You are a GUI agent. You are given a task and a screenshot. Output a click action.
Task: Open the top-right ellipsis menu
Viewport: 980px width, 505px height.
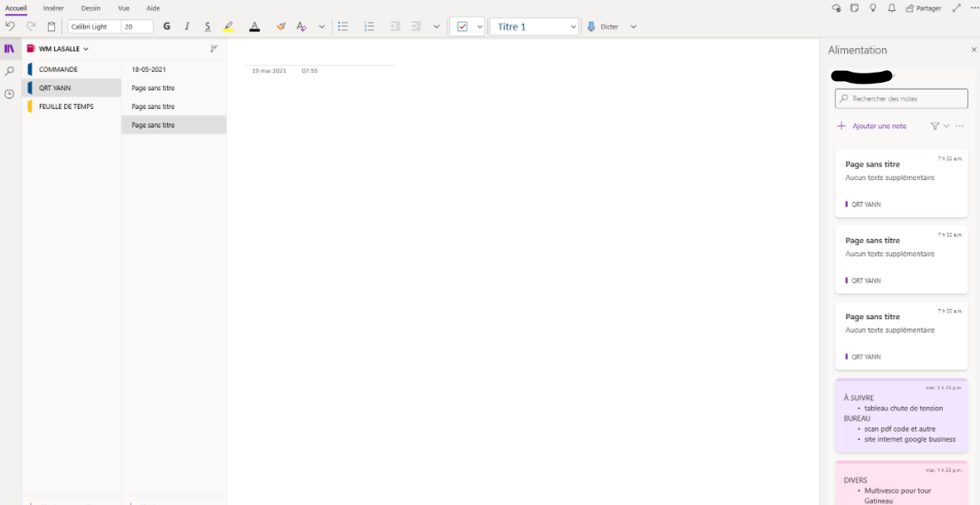[x=974, y=8]
